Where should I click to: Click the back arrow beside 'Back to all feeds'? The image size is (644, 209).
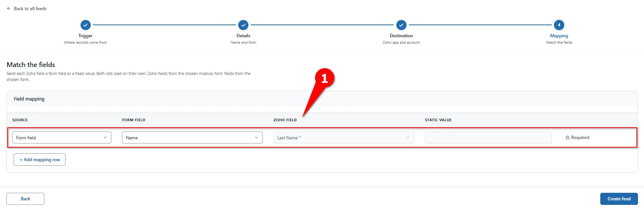(9, 9)
